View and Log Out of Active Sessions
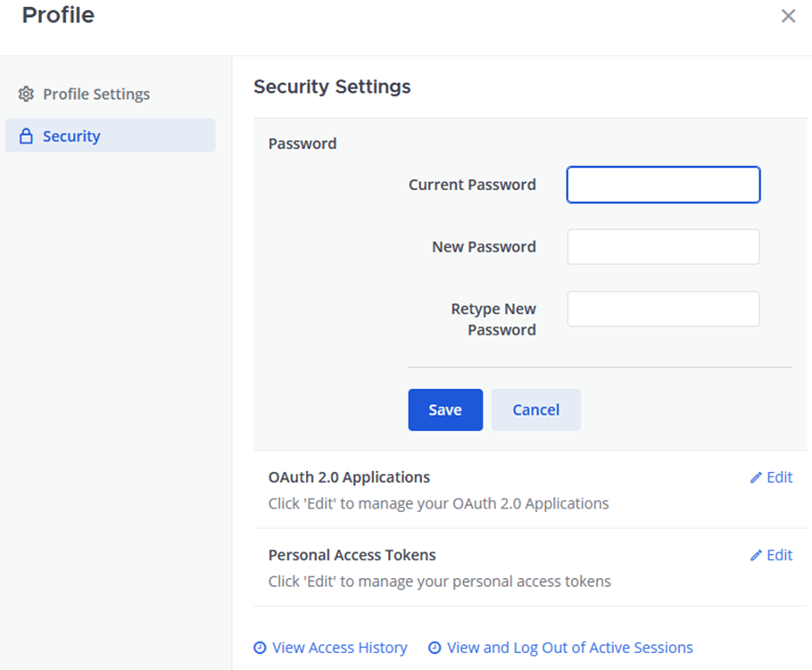The width and height of the screenshot is (812, 670). coord(569,648)
